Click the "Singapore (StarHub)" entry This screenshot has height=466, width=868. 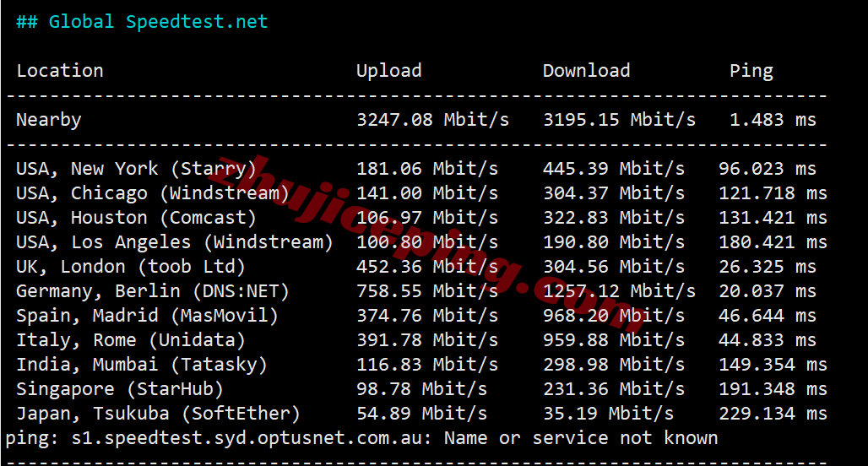coord(120,389)
